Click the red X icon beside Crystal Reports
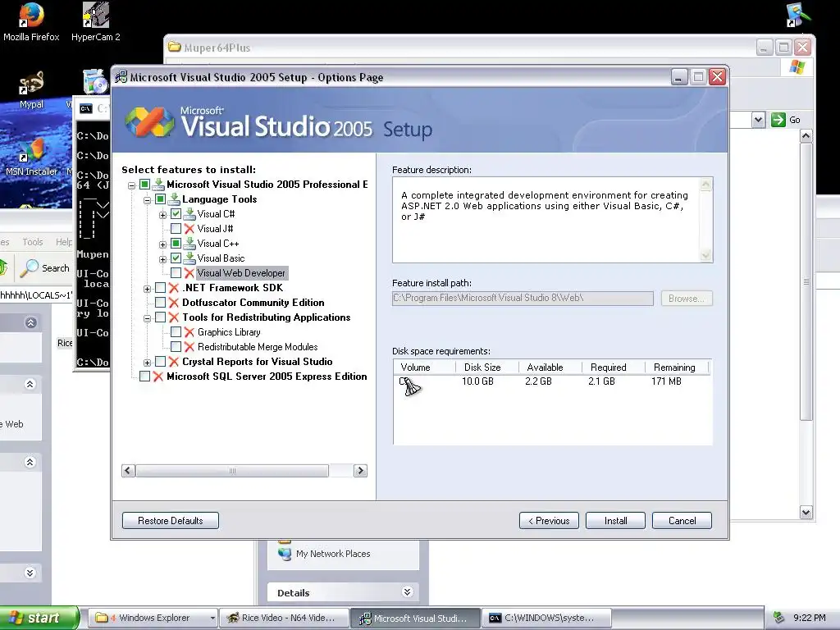The width and height of the screenshot is (840, 630). pyautogui.click(x=174, y=362)
